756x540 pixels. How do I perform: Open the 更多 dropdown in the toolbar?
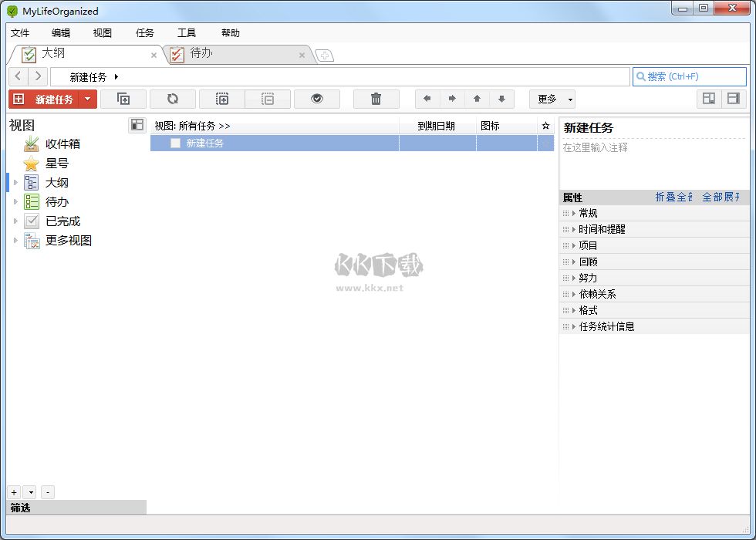tap(552, 99)
